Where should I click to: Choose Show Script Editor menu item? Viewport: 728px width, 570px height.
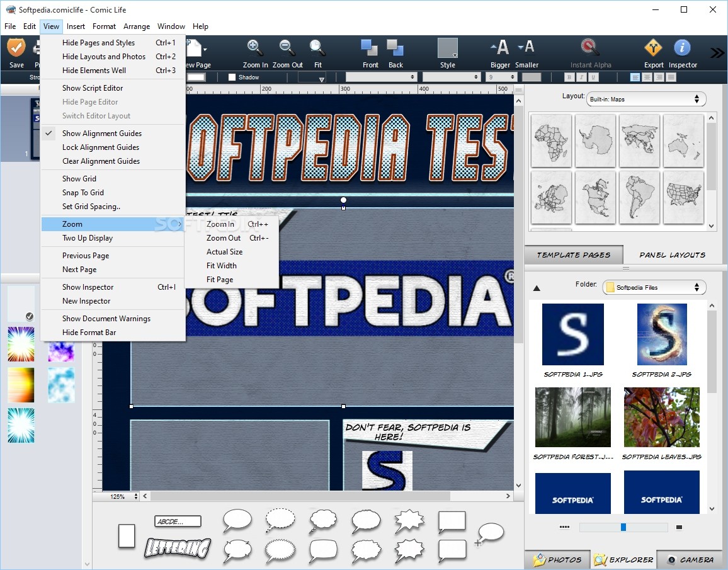pyautogui.click(x=113, y=88)
